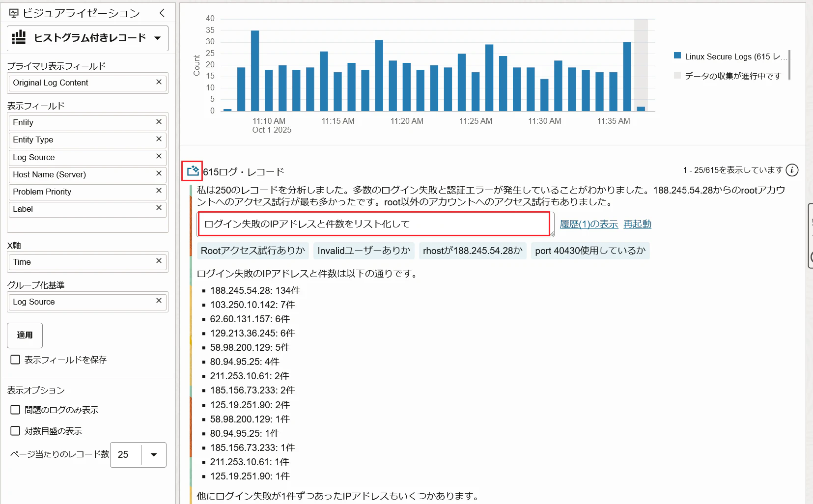Screen dimensions: 813x504
Task: Click the AI log analysis sparkle icon
Action: (193, 171)
